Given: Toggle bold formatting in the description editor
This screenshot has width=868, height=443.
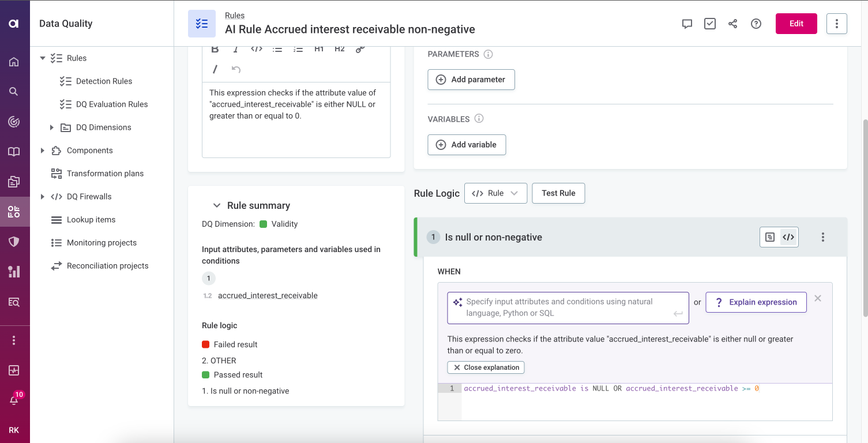Looking at the screenshot, I should (x=215, y=50).
